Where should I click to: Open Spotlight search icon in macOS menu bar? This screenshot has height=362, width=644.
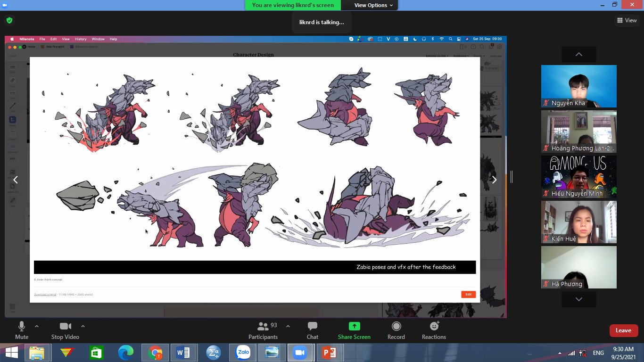(x=451, y=39)
